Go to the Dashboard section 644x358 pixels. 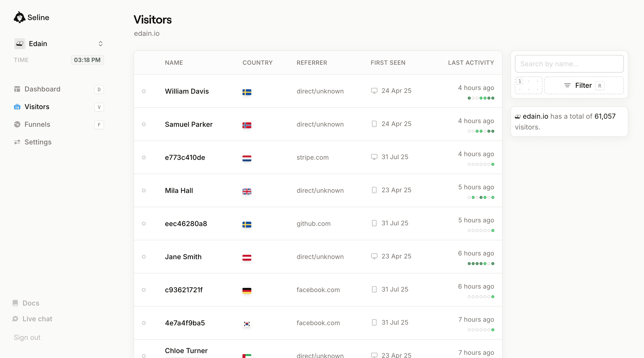click(x=42, y=89)
